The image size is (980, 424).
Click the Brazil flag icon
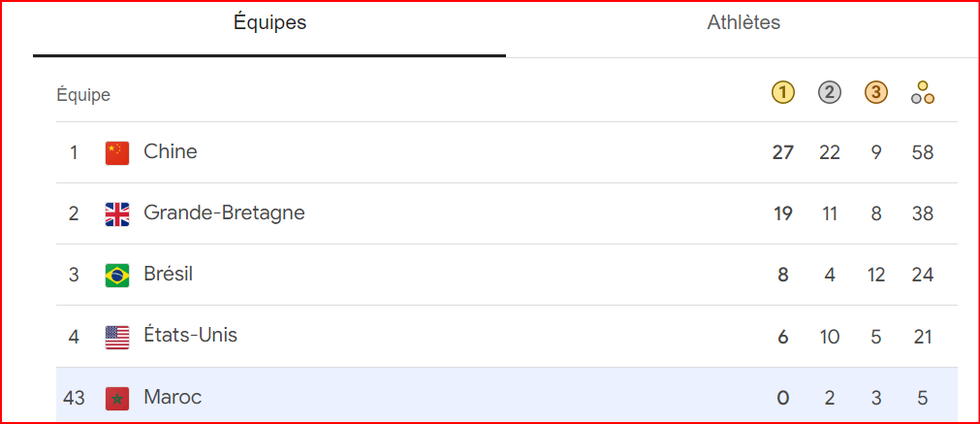tap(117, 275)
